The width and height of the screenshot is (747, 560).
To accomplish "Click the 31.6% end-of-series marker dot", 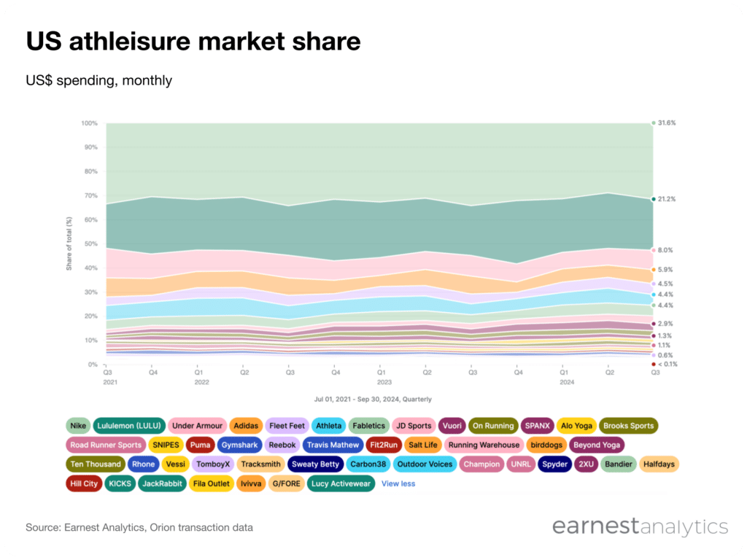I will pyautogui.click(x=654, y=122).
